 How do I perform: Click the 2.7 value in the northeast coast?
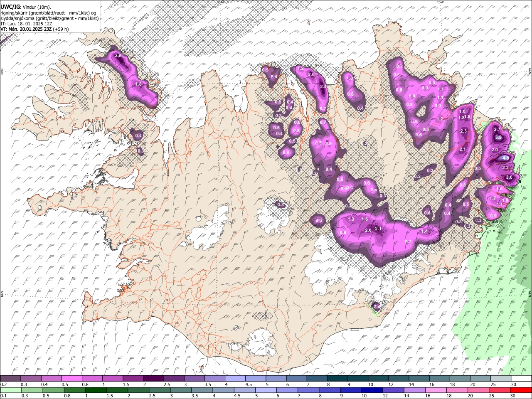[x=497, y=130]
